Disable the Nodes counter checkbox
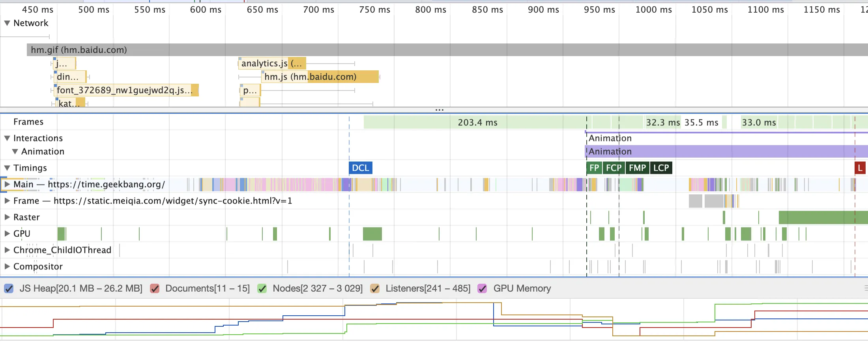868x354 pixels. 262,288
